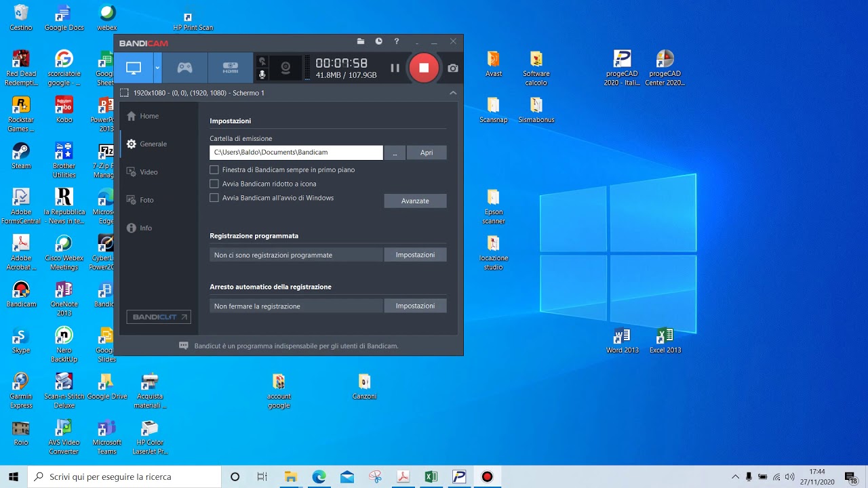
Task: Select the webex desktop icon
Action: pyautogui.click(x=106, y=18)
